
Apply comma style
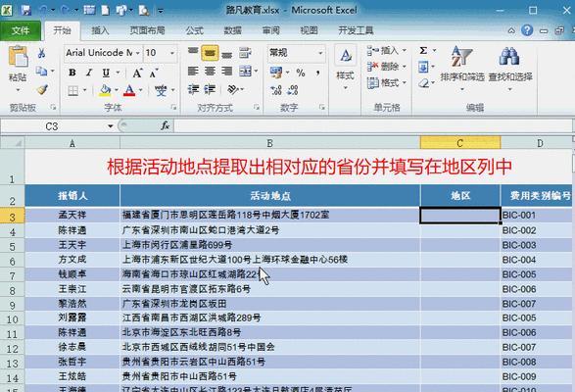click(x=317, y=73)
